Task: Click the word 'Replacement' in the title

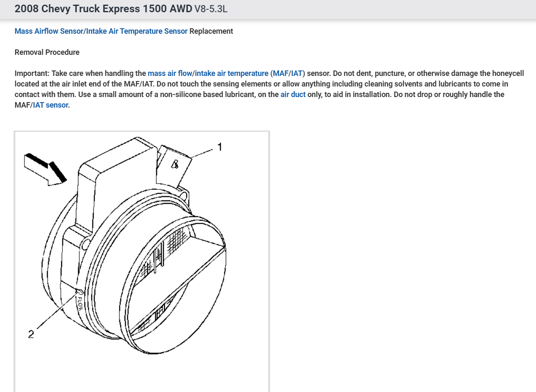Action: pos(211,31)
